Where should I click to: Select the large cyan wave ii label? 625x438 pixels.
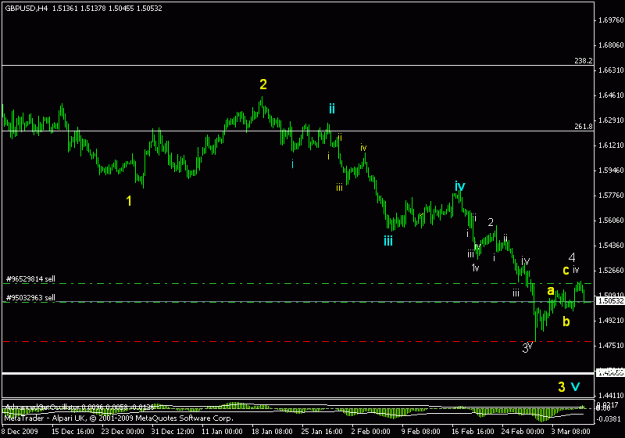(332, 108)
